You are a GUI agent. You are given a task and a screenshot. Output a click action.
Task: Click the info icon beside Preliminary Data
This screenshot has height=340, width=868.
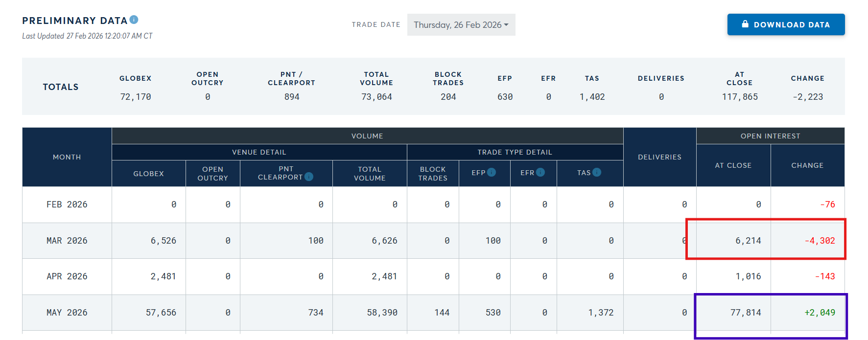[x=134, y=20]
